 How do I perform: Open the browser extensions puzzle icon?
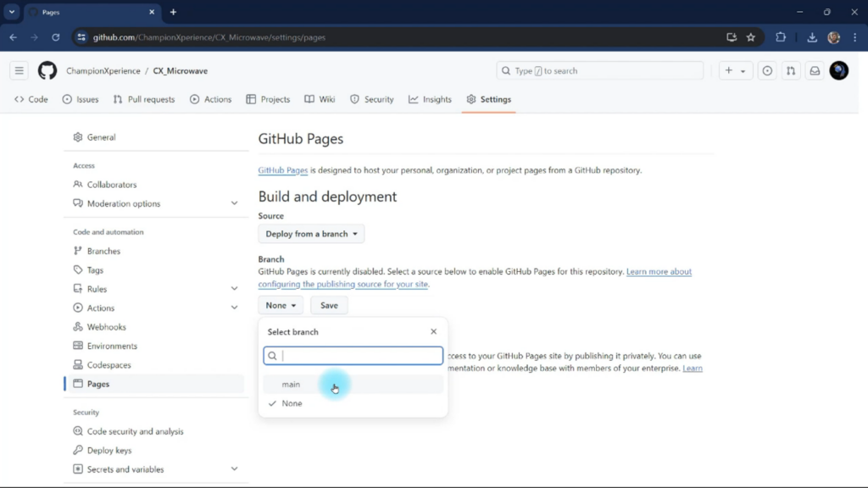(x=781, y=37)
